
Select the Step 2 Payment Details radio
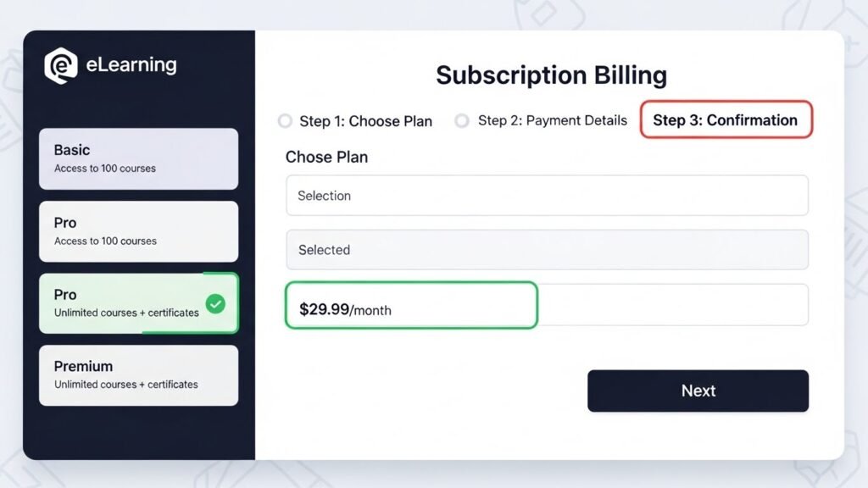[462, 121]
